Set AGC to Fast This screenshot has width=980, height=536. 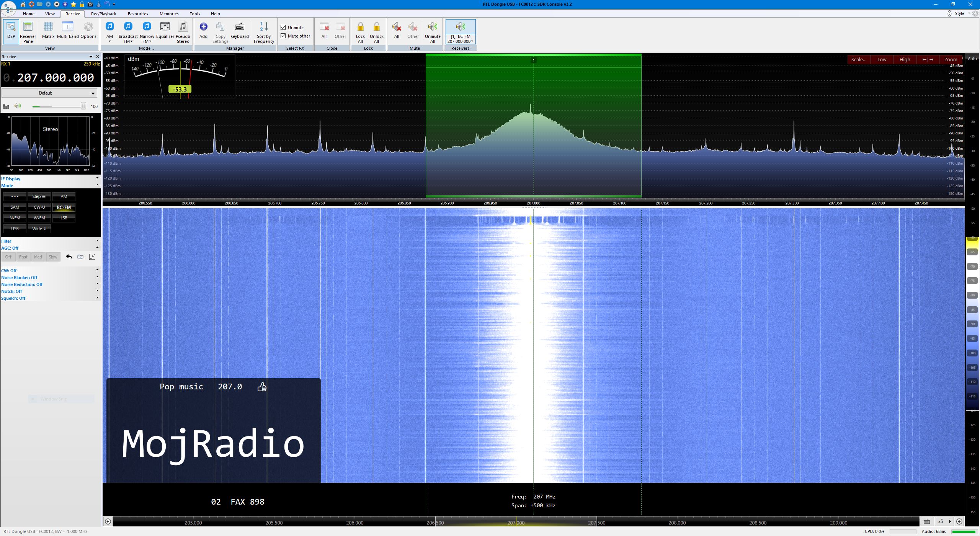23,257
